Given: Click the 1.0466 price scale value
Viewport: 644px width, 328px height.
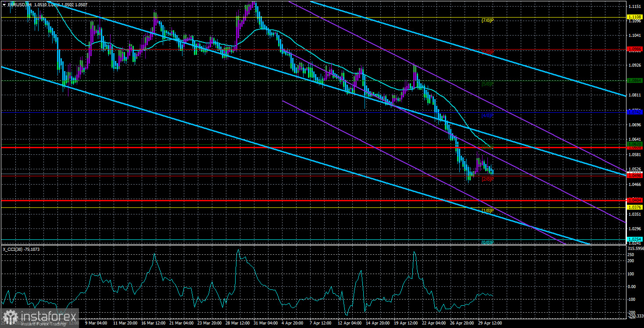Looking at the screenshot, I should click(635, 184).
